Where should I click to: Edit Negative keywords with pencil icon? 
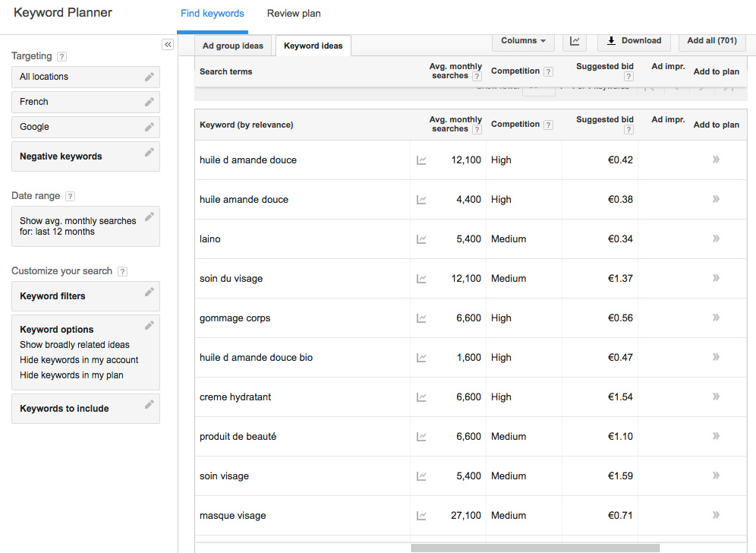point(150,152)
